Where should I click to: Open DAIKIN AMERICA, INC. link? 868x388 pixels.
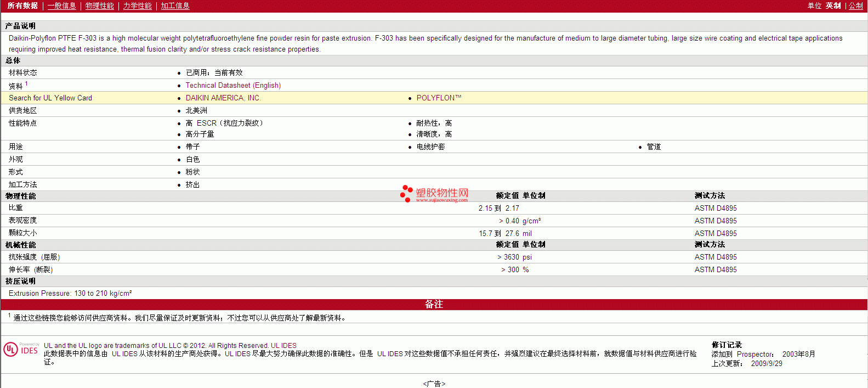223,98
